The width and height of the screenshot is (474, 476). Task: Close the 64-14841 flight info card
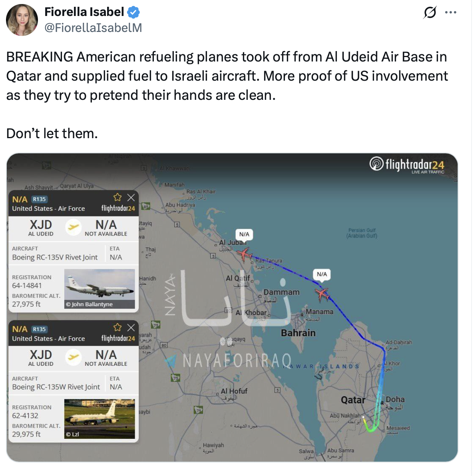[x=131, y=197]
